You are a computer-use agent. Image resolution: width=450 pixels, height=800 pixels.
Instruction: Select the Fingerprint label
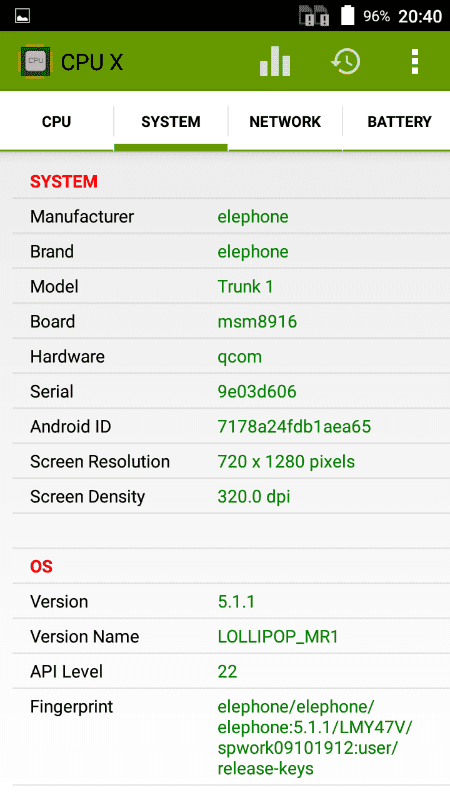click(71, 707)
